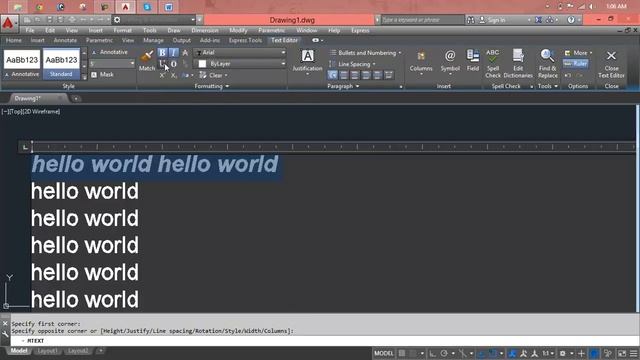Toggle Spell Check
Image resolution: width=640 pixels, height=360 pixels.
tap(493, 63)
